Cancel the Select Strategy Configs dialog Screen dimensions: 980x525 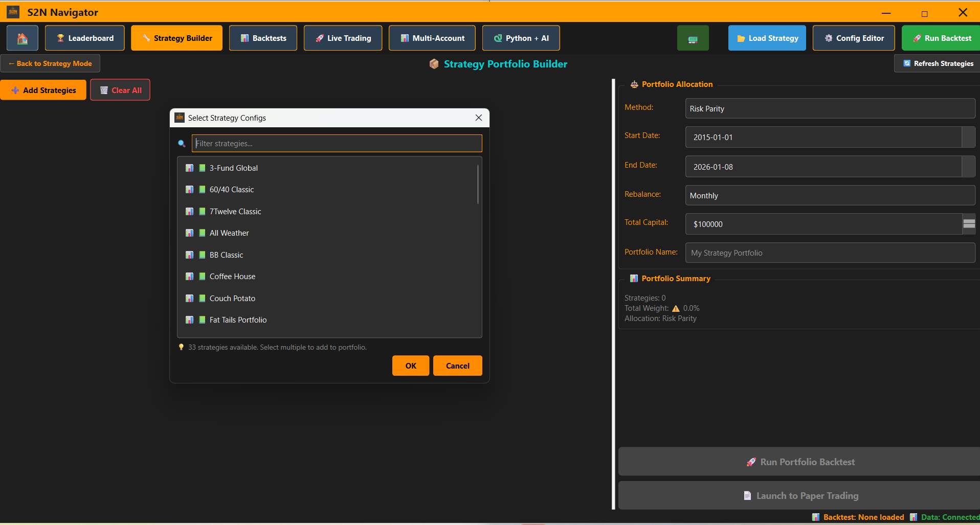coord(458,366)
